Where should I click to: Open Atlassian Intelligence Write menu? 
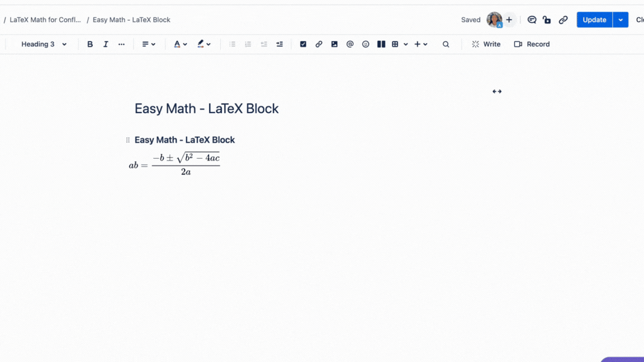pyautogui.click(x=485, y=44)
